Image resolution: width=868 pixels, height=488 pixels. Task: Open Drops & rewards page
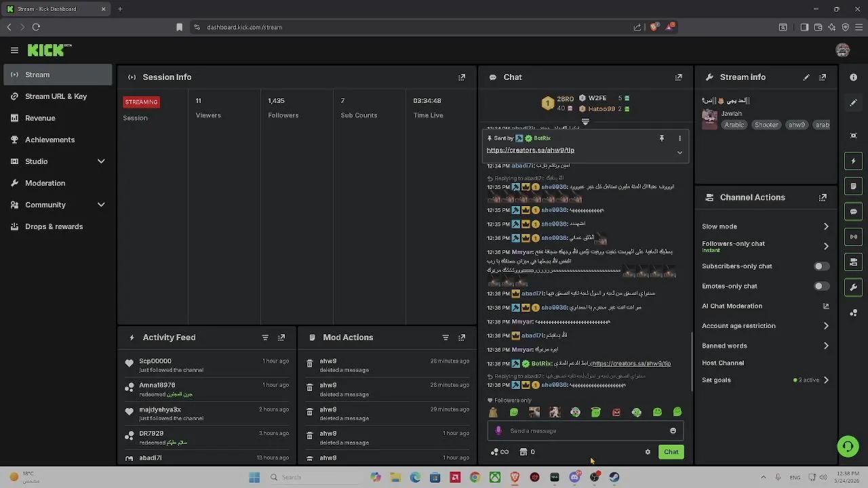pyautogui.click(x=58, y=226)
